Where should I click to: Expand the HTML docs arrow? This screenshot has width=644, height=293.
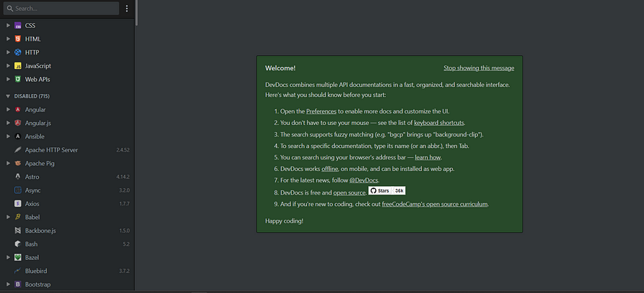tap(8, 39)
